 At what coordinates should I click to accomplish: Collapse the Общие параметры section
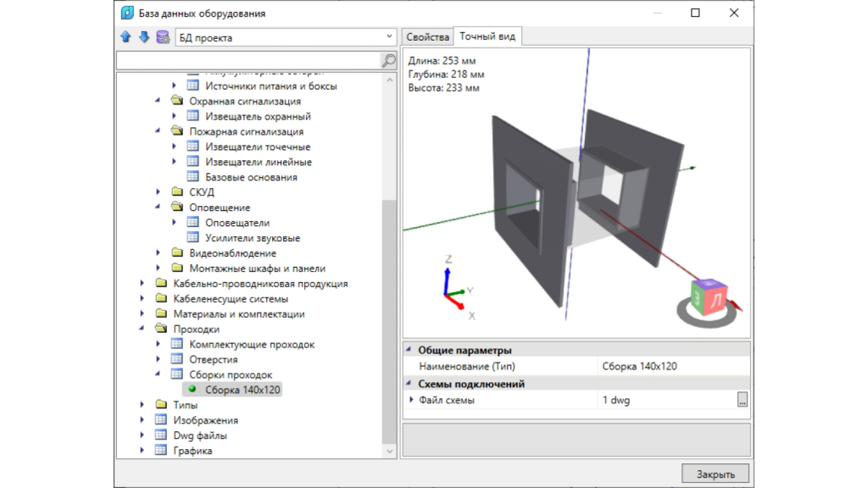pyautogui.click(x=411, y=350)
